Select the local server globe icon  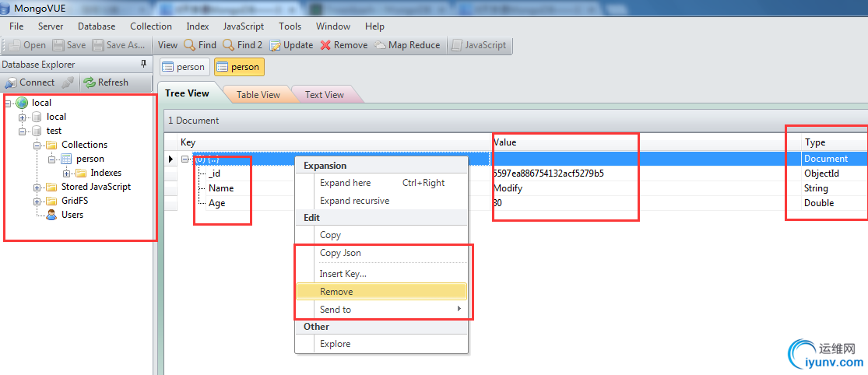coord(22,103)
